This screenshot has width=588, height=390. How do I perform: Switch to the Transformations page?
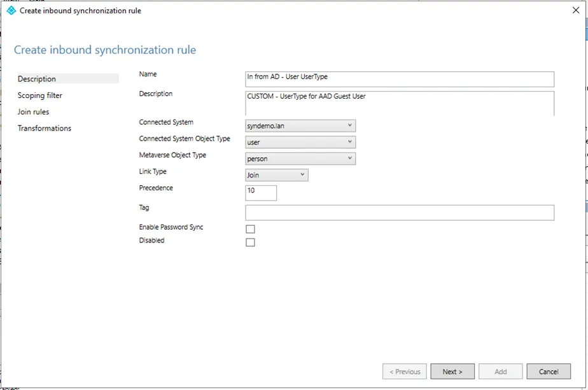coord(45,129)
